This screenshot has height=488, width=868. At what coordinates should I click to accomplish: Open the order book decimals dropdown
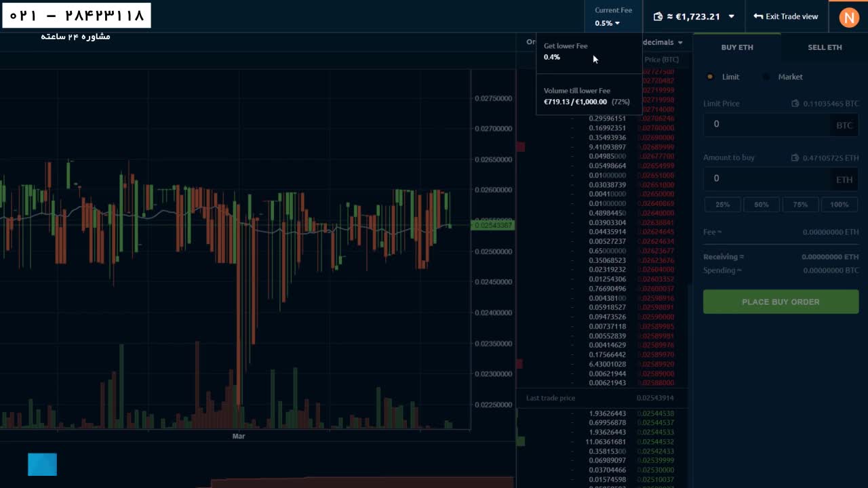point(663,42)
